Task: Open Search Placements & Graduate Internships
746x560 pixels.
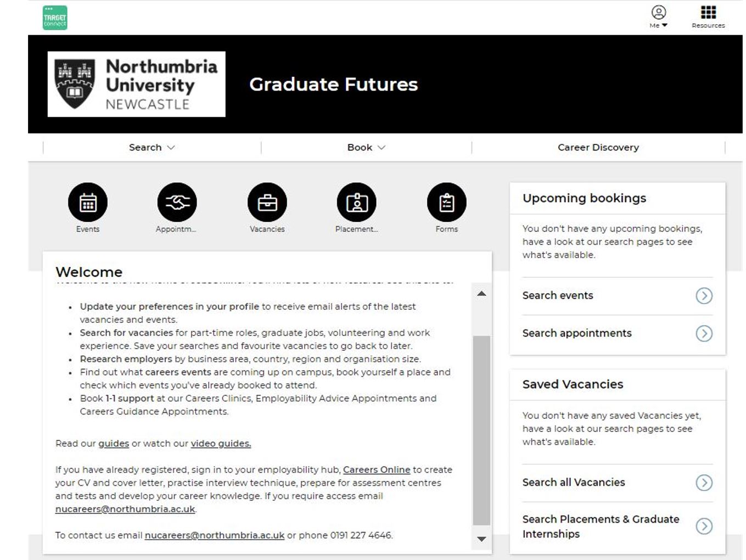Action: [601, 527]
